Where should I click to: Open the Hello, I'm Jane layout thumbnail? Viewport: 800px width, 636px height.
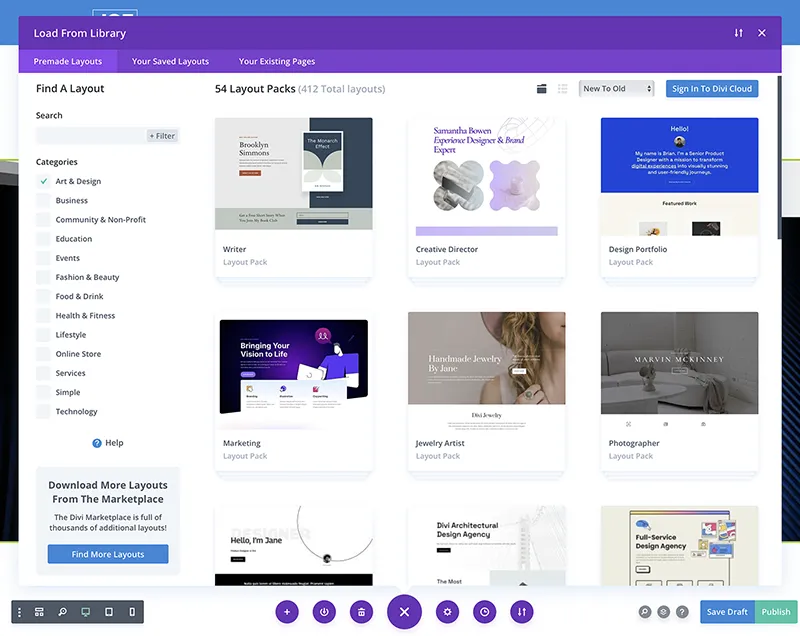tap(294, 545)
